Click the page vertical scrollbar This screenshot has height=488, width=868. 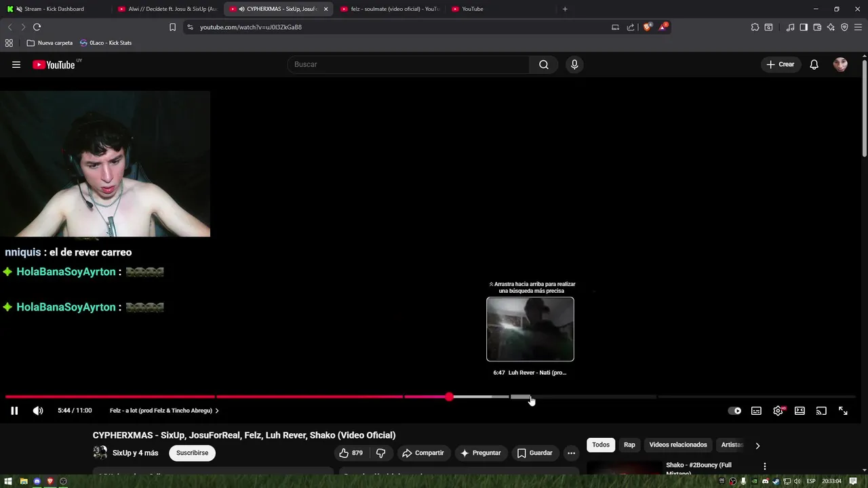[865, 108]
